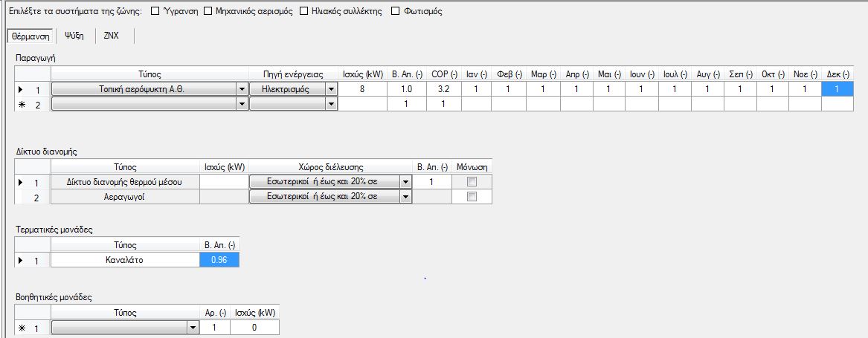Click the Τύπος column header in Παραγωγή
The height and width of the screenshot is (338, 868).
pos(150,74)
